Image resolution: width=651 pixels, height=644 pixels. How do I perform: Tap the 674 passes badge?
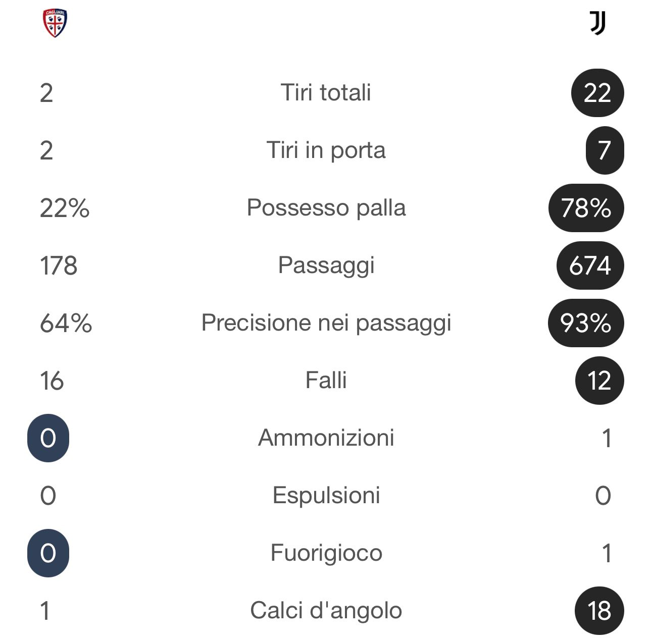point(590,265)
